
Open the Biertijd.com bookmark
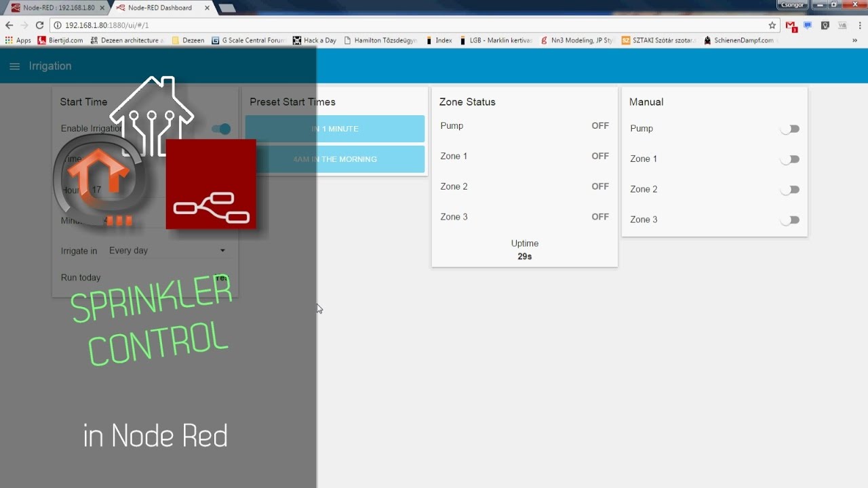click(x=60, y=41)
